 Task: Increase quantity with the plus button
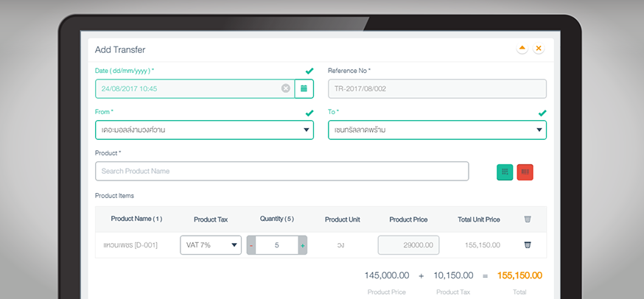click(x=302, y=245)
